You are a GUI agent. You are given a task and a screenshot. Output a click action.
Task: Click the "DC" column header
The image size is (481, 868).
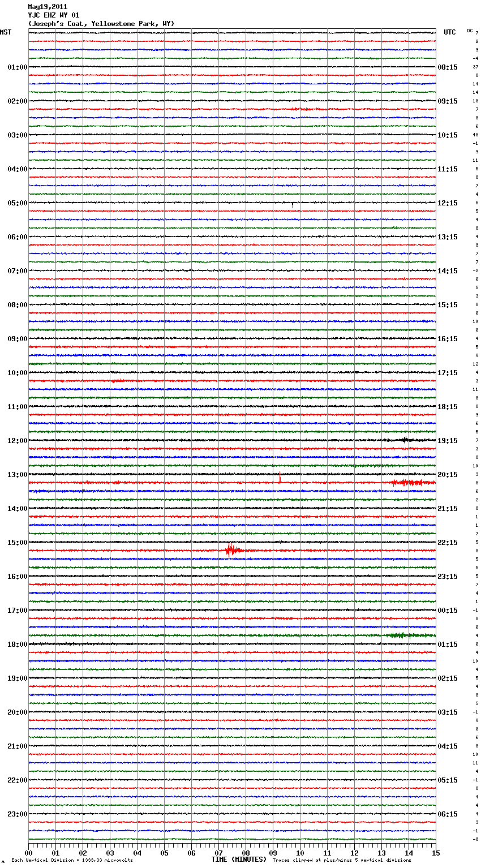coord(470,31)
